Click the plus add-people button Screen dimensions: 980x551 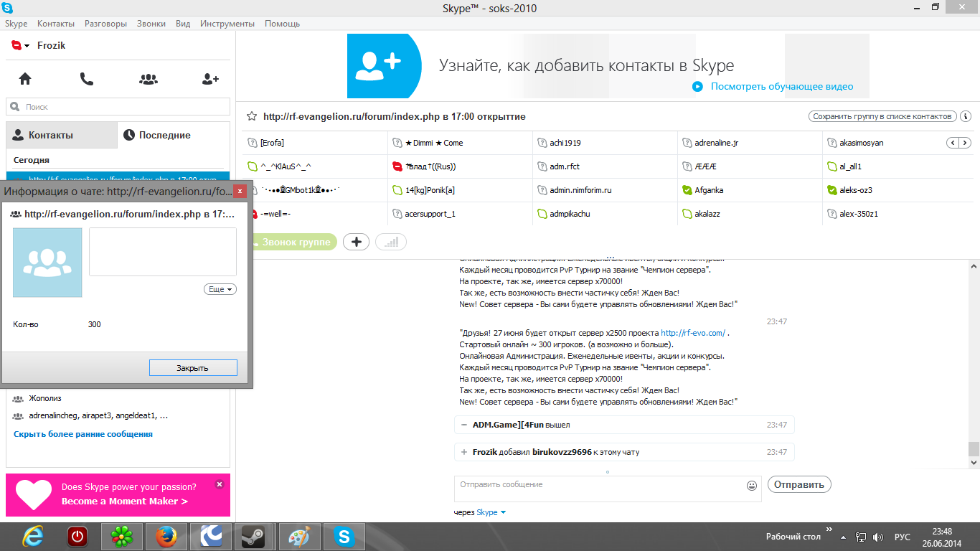pos(356,242)
